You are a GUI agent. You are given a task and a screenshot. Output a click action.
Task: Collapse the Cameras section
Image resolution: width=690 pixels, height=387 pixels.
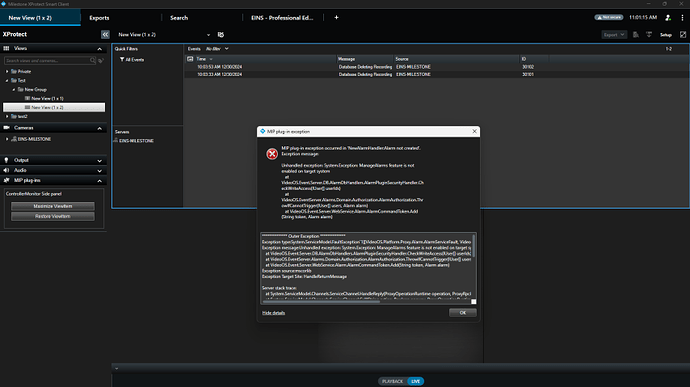click(99, 128)
